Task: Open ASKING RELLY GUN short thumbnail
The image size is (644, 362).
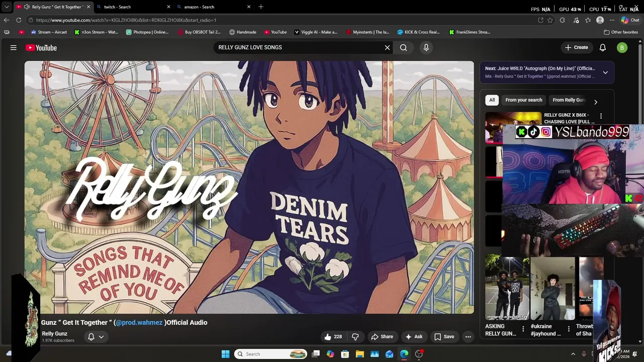Action: click(x=507, y=288)
